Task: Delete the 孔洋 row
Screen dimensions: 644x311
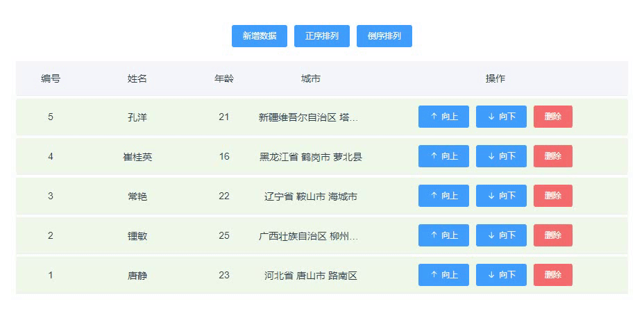Action: coord(553,117)
